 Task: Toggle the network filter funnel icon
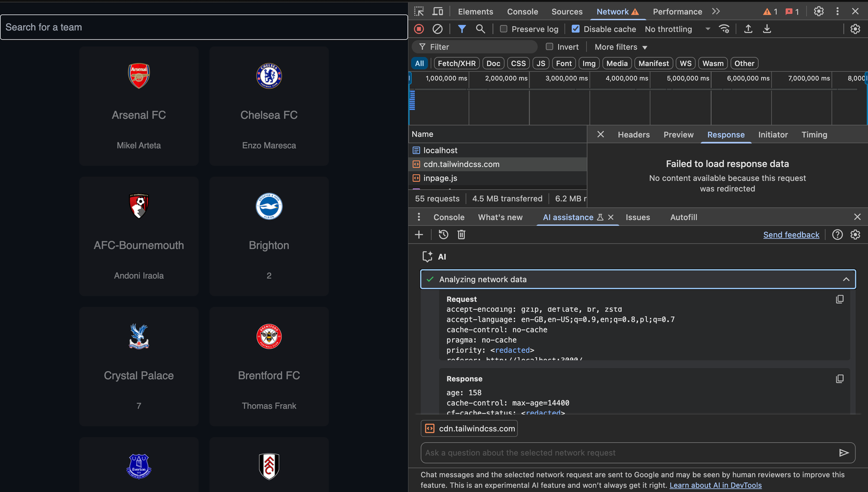462,29
